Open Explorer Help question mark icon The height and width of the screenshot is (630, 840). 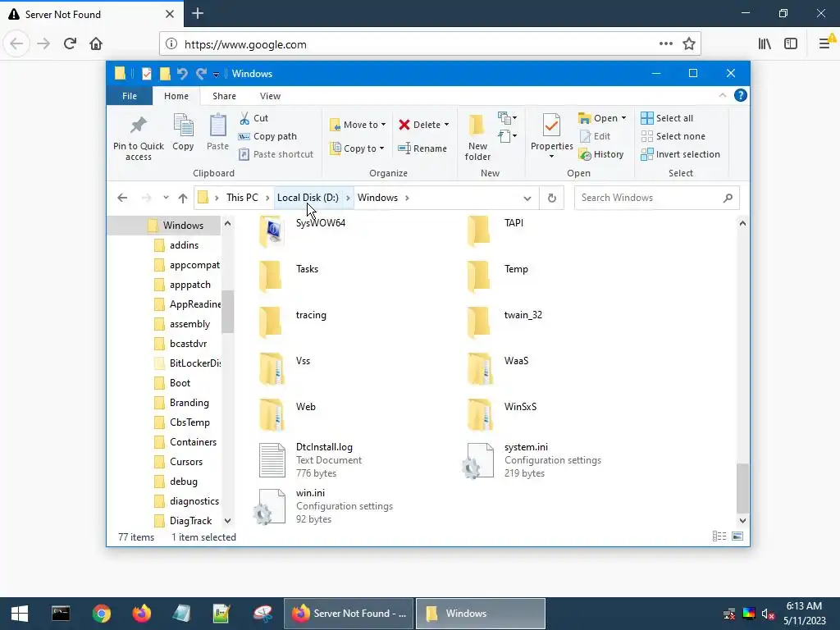741,95
